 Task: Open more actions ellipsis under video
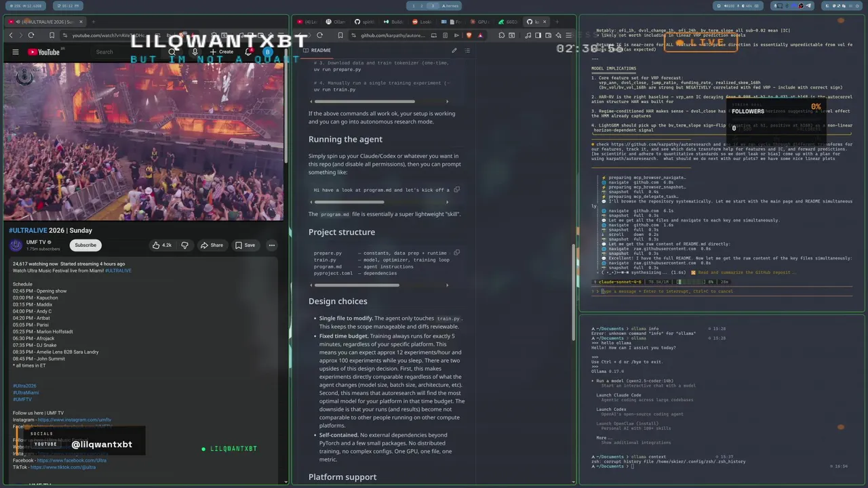pyautogui.click(x=272, y=245)
